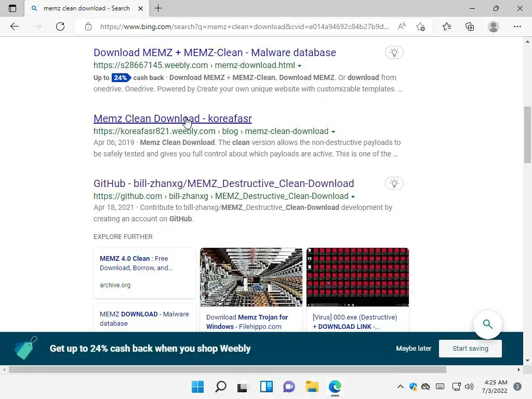Image resolution: width=532 pixels, height=399 pixels.
Task: Click the scroll-right arrow of the horizontal scrollbar
Action: point(519,369)
